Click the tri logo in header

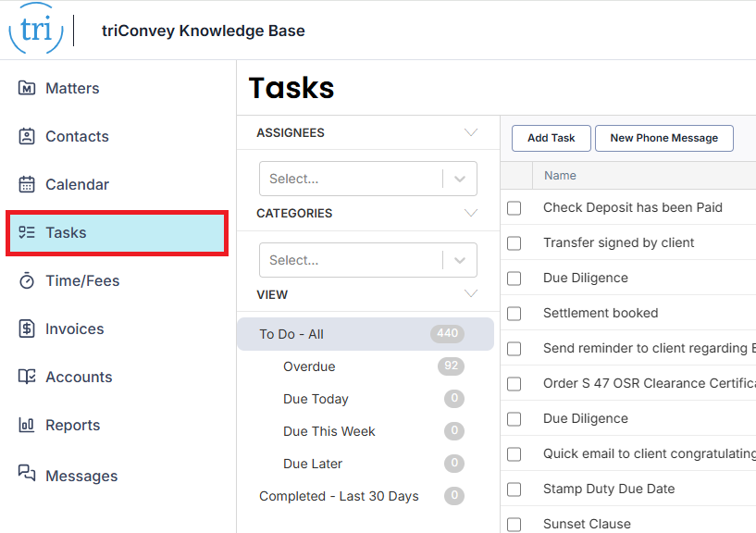pos(36,29)
